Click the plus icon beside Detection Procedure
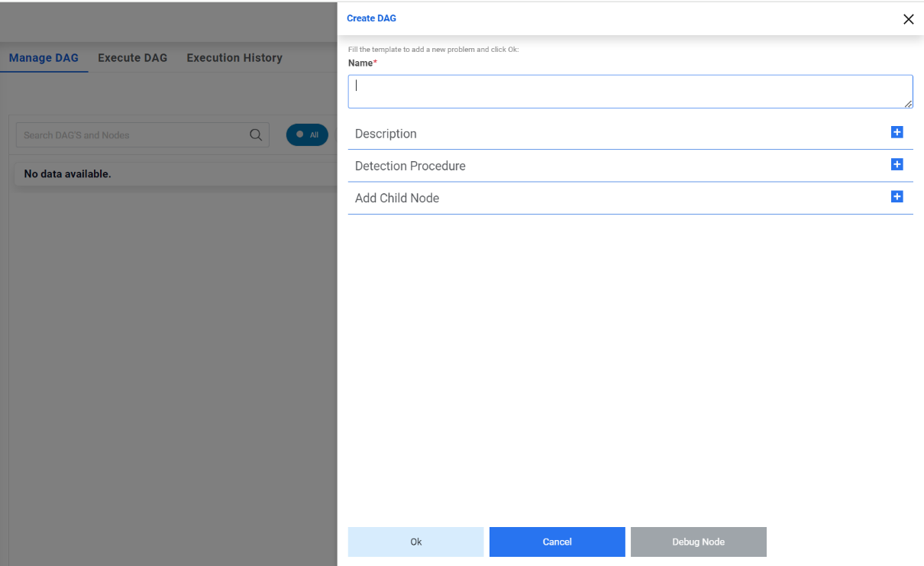 click(897, 164)
